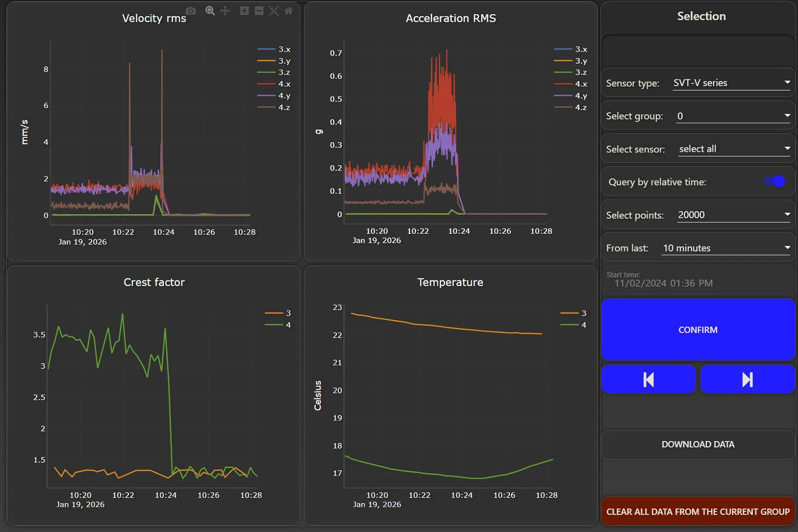Click the autoscale icon on Velocity chart
The image size is (798, 532).
tap(274, 11)
